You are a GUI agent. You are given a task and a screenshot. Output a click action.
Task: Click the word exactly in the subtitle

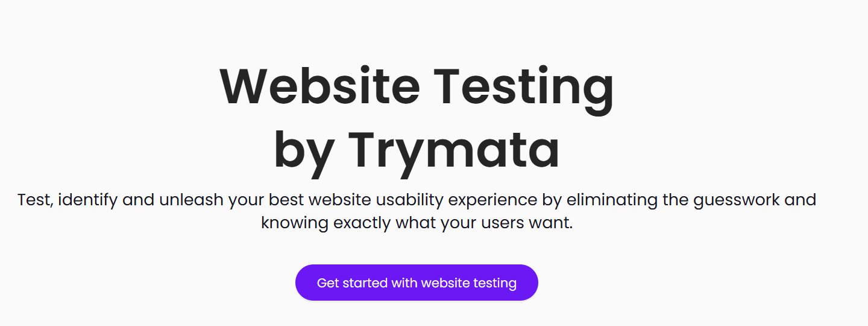362,223
